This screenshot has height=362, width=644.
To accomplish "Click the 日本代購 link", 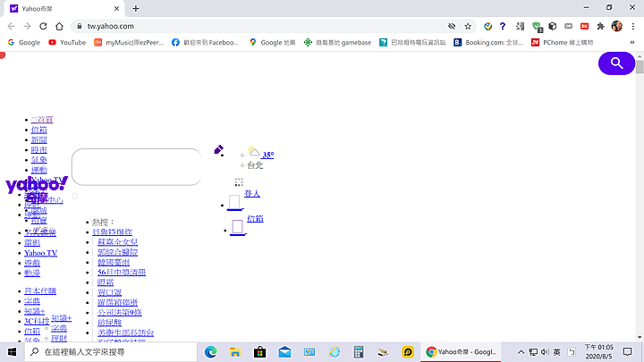I will pos(40,291).
